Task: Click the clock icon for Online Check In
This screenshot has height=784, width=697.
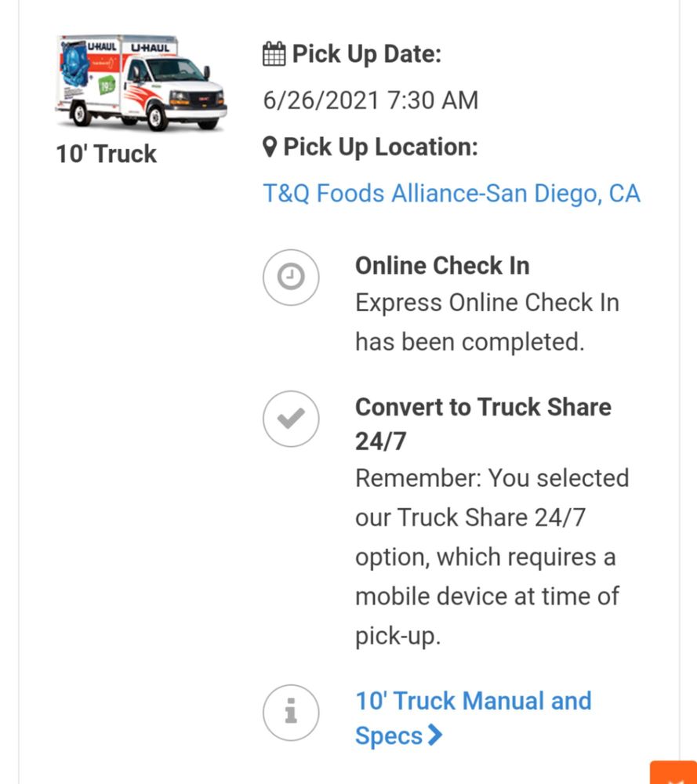Action: 291,277
